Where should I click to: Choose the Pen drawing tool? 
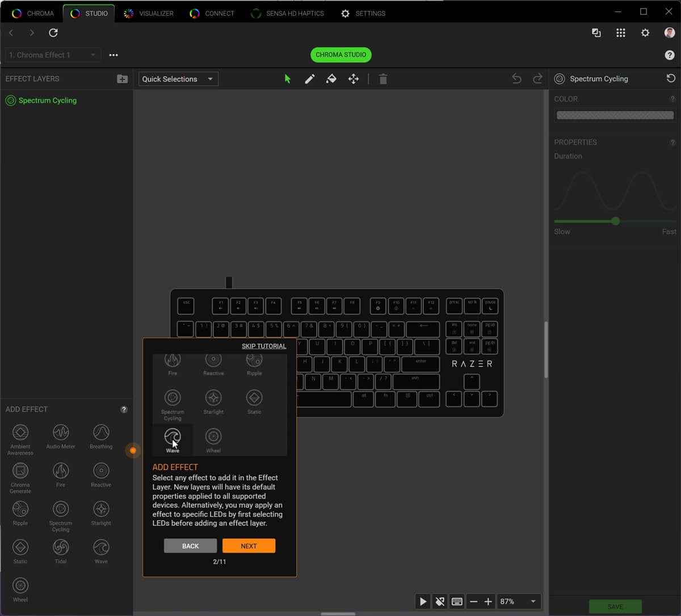309,79
